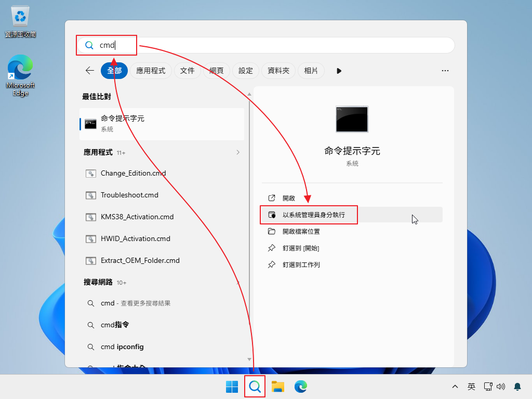This screenshot has height=399, width=532.
Task: Run 以系統管理員身分執行 action
Action: [x=309, y=215]
